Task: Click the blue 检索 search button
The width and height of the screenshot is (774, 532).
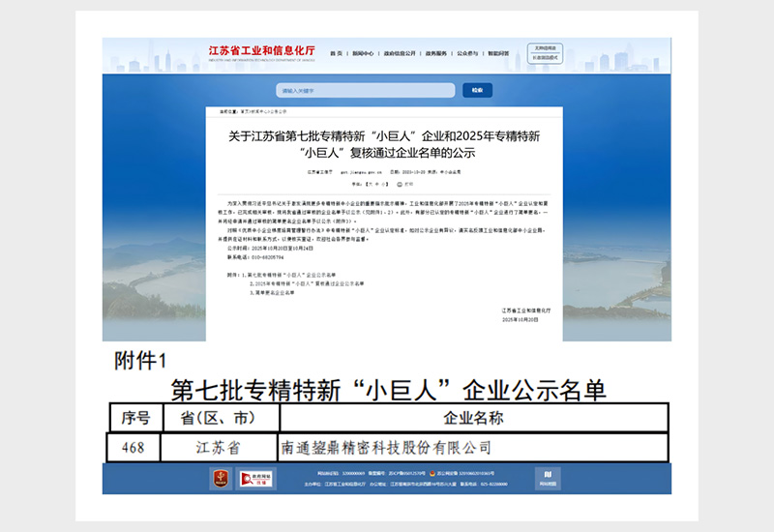Action: (477, 90)
